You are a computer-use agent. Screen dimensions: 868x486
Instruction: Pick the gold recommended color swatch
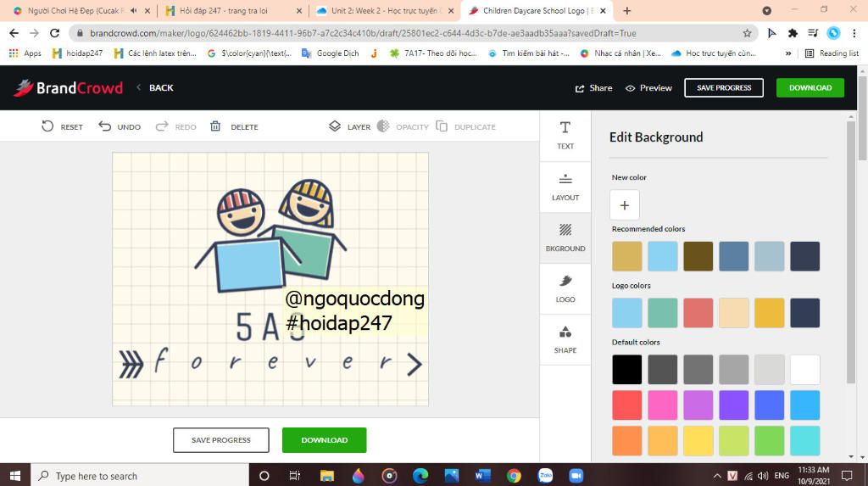(x=626, y=256)
